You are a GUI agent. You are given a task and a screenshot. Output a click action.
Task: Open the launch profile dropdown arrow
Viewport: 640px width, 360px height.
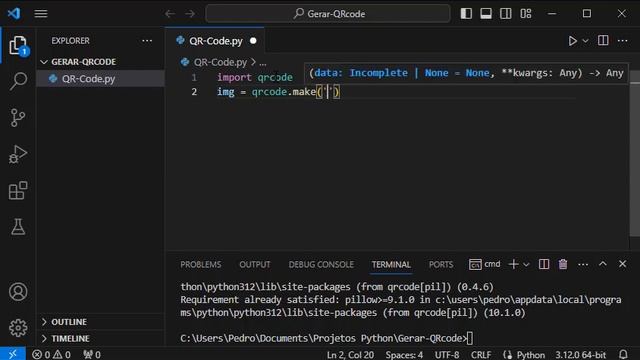tap(527, 264)
